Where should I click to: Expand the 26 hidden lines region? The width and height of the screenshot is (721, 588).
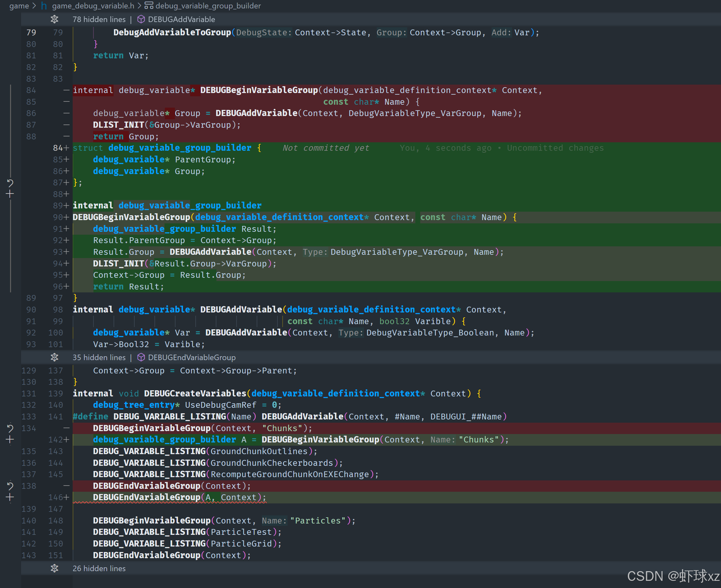coord(54,568)
